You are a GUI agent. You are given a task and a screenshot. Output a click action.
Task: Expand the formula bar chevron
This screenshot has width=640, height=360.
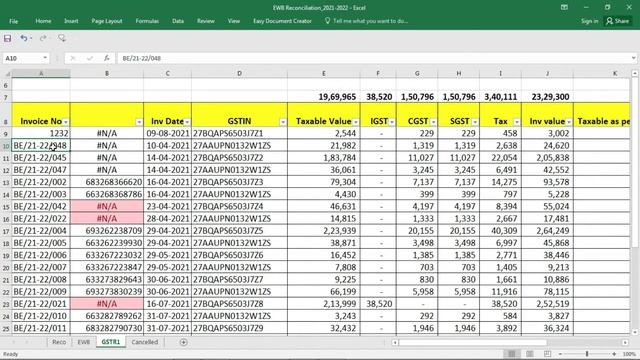(633, 58)
